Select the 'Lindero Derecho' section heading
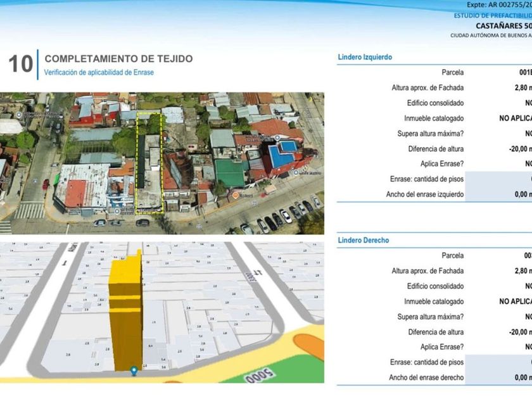This screenshot has height=399, width=532. coord(364,240)
